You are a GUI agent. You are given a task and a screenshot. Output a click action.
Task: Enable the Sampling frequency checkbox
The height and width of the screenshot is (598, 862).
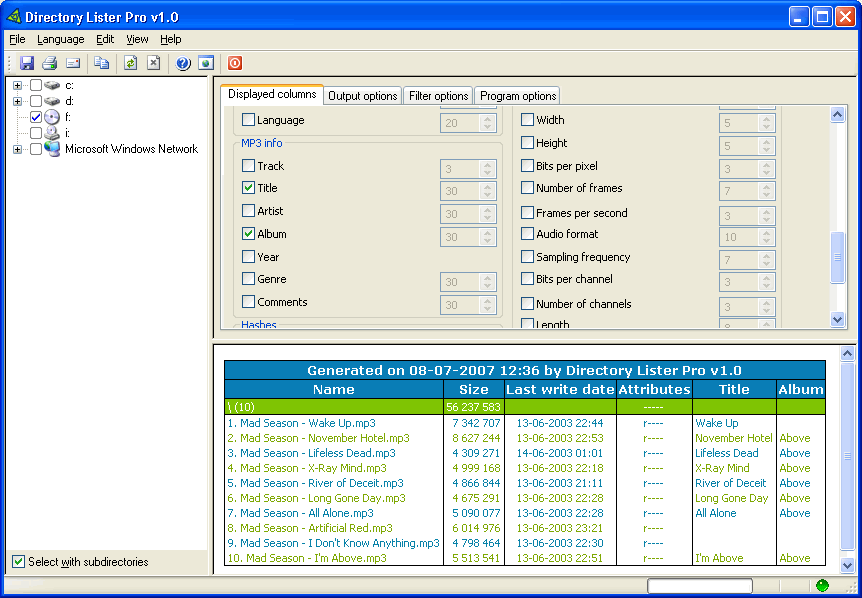click(527, 257)
